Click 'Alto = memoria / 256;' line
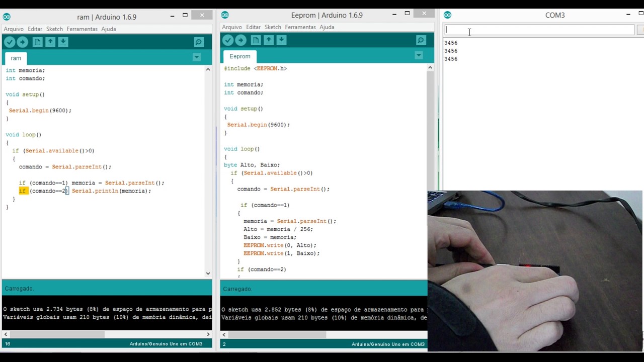The width and height of the screenshot is (644, 362). coord(278,229)
